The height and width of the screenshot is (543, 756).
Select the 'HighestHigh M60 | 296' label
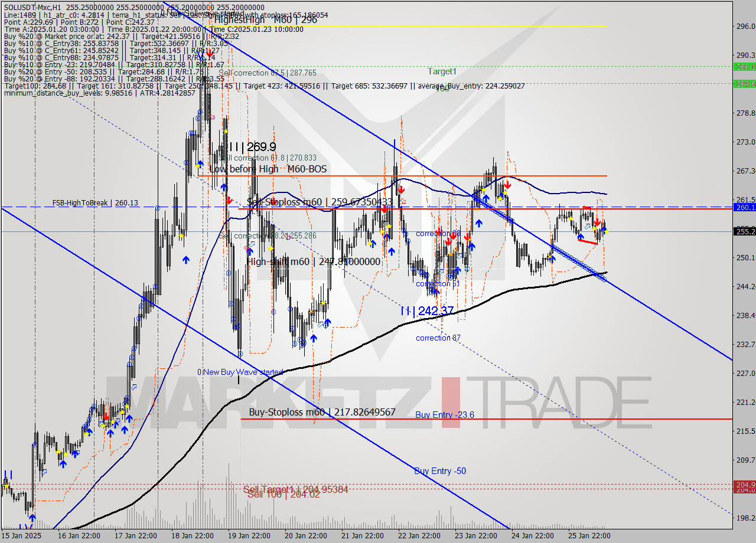pyautogui.click(x=266, y=19)
